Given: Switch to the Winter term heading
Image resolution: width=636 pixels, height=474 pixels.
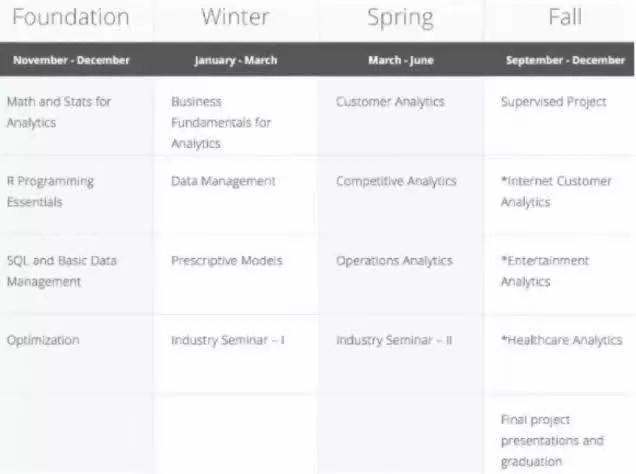Looking at the screenshot, I should [234, 18].
